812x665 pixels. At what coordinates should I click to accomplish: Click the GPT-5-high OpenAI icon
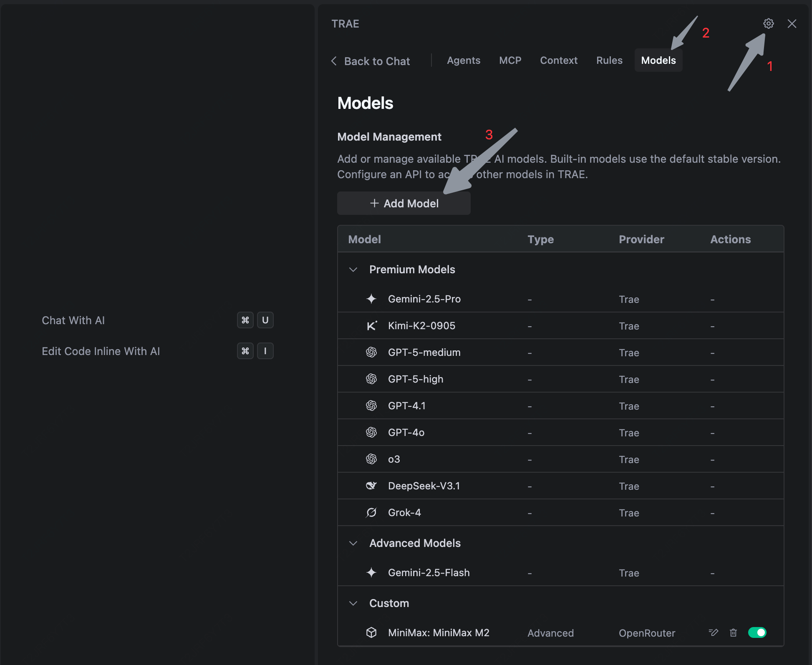coord(371,379)
